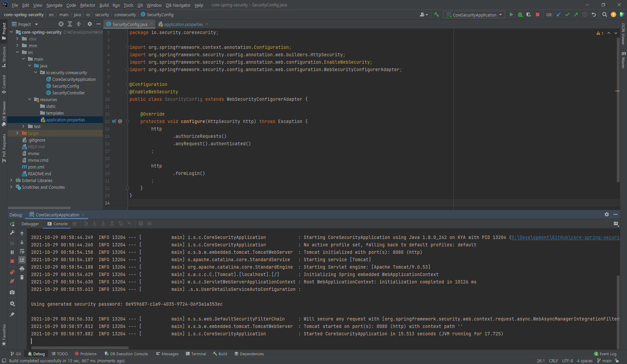Image resolution: width=627 pixels, height=364 pixels.
Task: Expand the .mvn folder
Action: tap(17, 45)
